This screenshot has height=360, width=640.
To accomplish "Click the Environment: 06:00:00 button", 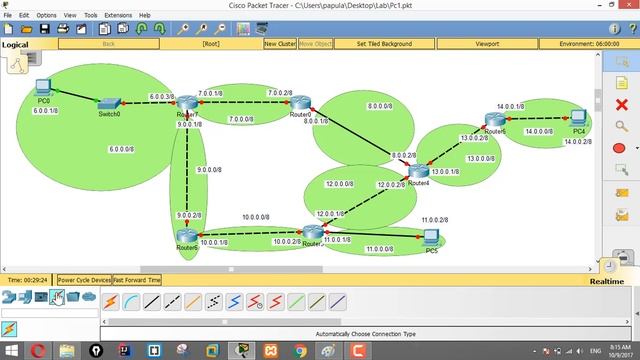I will 589,44.
